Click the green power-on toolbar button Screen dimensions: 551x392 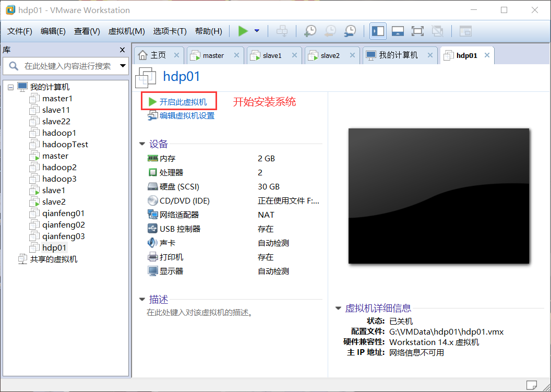[243, 31]
